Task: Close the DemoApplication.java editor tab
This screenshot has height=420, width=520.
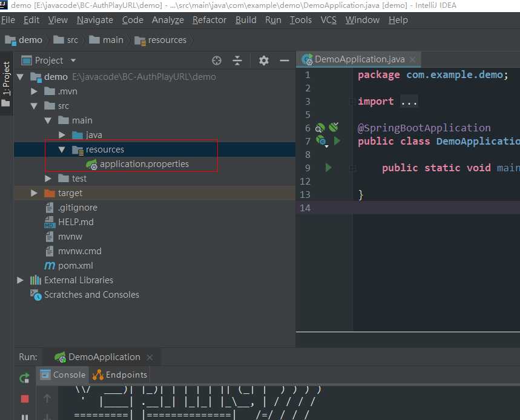Action: (413, 59)
